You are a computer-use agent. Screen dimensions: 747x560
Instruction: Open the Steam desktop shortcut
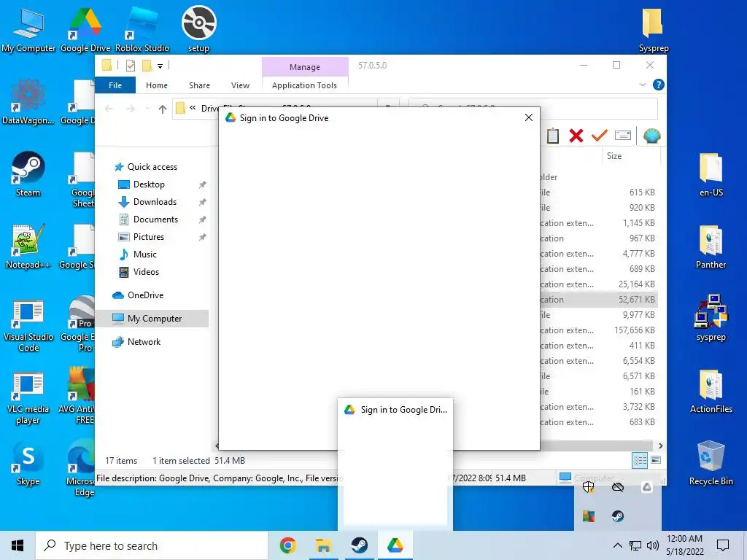[x=28, y=174]
